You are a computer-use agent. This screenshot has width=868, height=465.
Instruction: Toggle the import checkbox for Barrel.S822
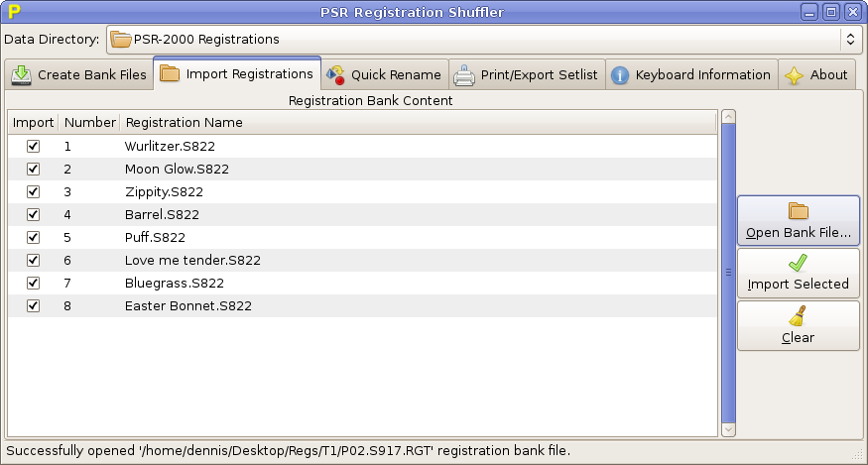33,214
